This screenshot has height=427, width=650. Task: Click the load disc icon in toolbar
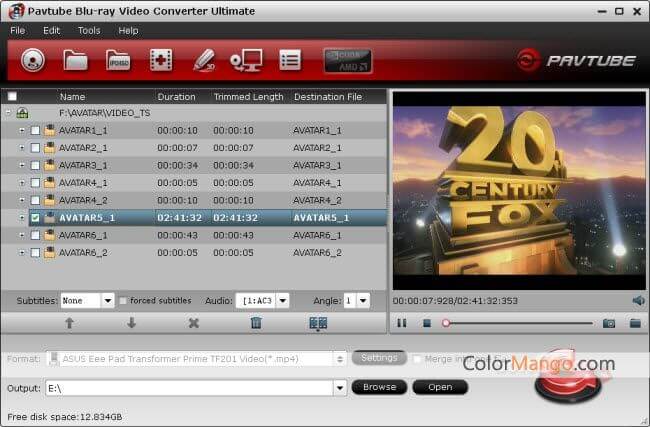(33, 61)
